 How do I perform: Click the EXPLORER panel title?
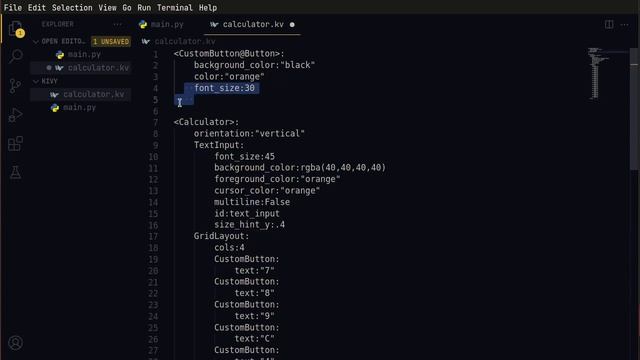[x=58, y=24]
